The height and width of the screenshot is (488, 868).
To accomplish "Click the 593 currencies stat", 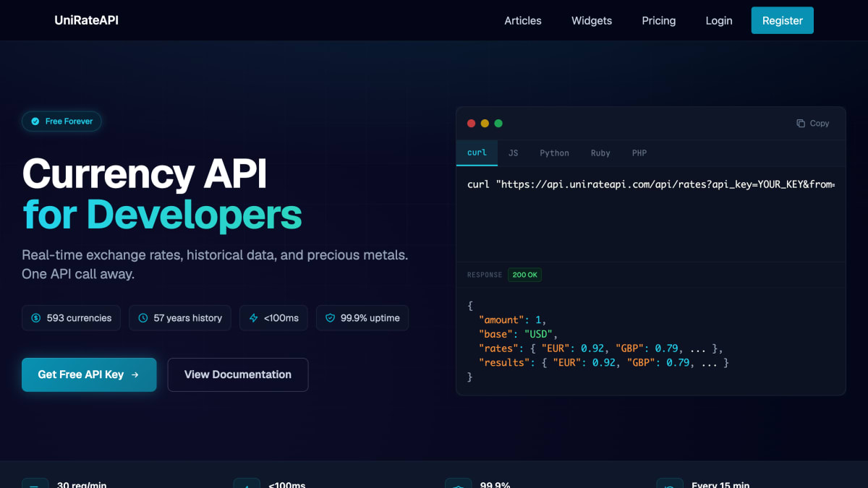I will point(71,318).
